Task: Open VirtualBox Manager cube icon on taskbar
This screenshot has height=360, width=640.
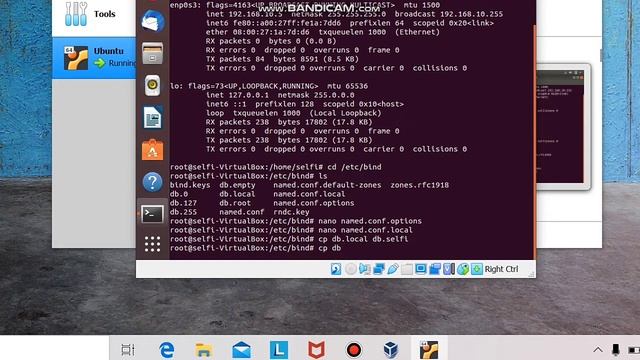Action: click(391, 350)
